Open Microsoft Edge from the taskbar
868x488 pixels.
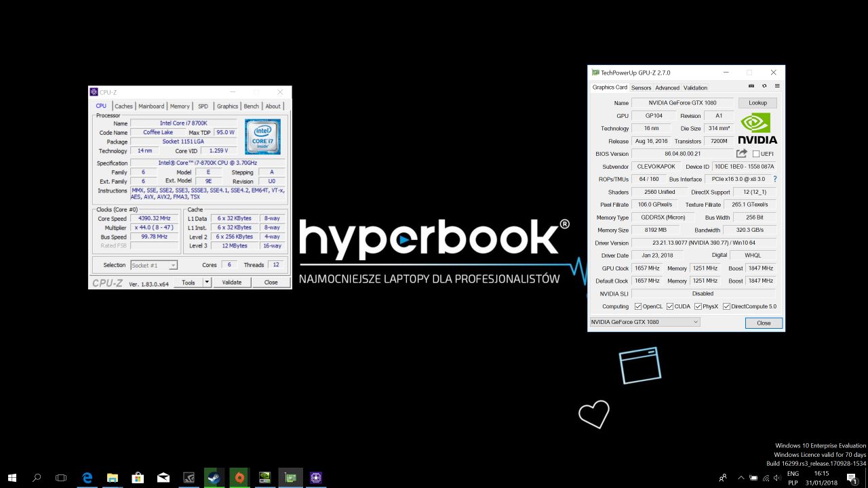(87, 477)
